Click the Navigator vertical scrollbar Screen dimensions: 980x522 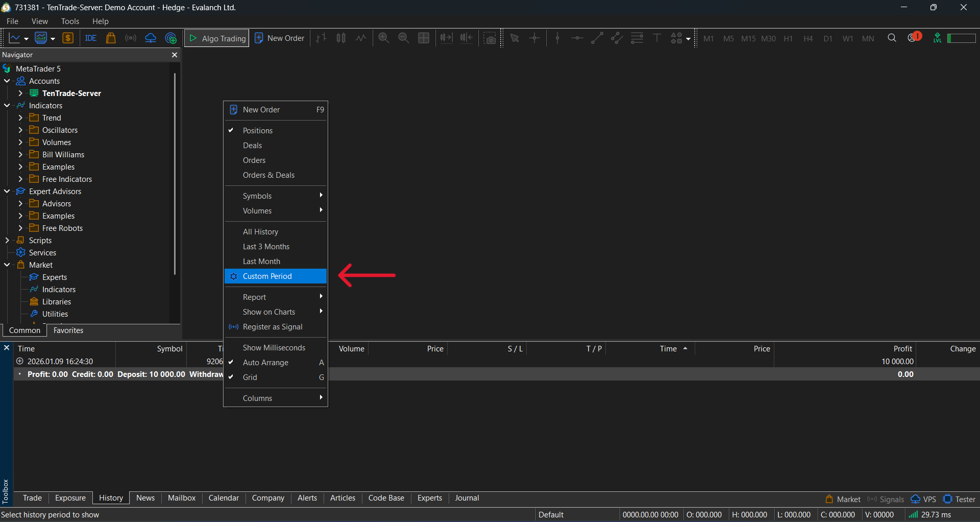point(175,174)
